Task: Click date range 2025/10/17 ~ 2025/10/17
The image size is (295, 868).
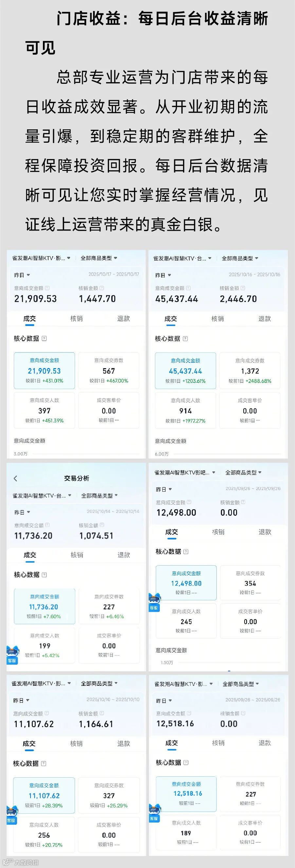Action: 114,274
